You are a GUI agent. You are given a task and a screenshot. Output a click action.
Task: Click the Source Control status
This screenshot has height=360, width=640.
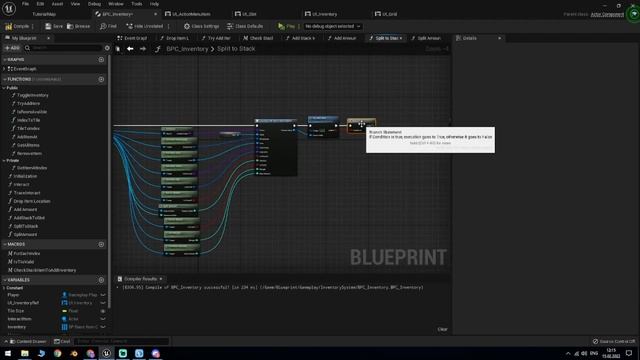tap(614, 341)
